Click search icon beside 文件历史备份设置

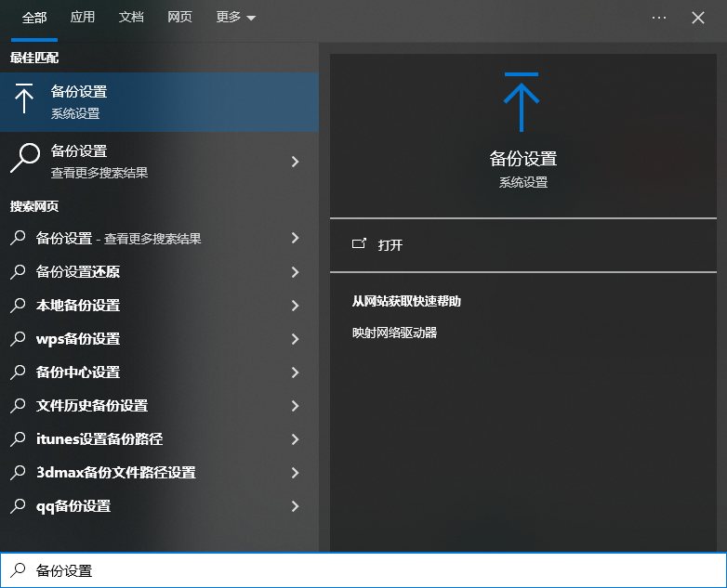click(x=18, y=405)
